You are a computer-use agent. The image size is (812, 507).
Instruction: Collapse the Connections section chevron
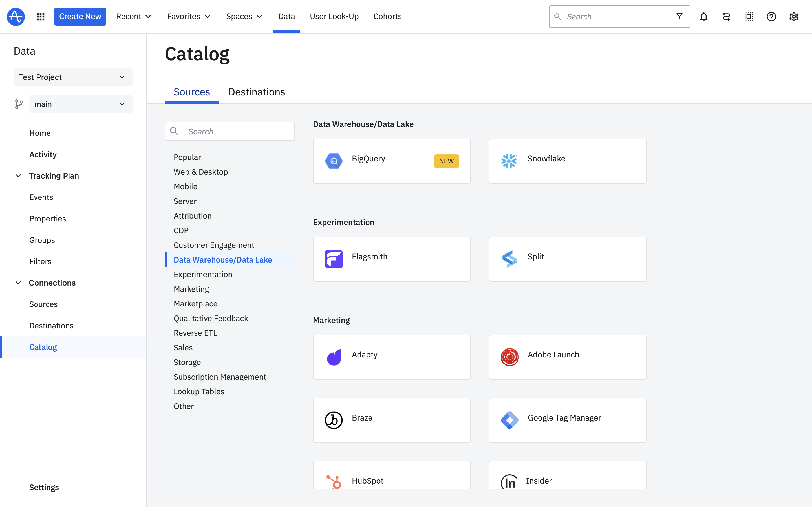pos(18,283)
